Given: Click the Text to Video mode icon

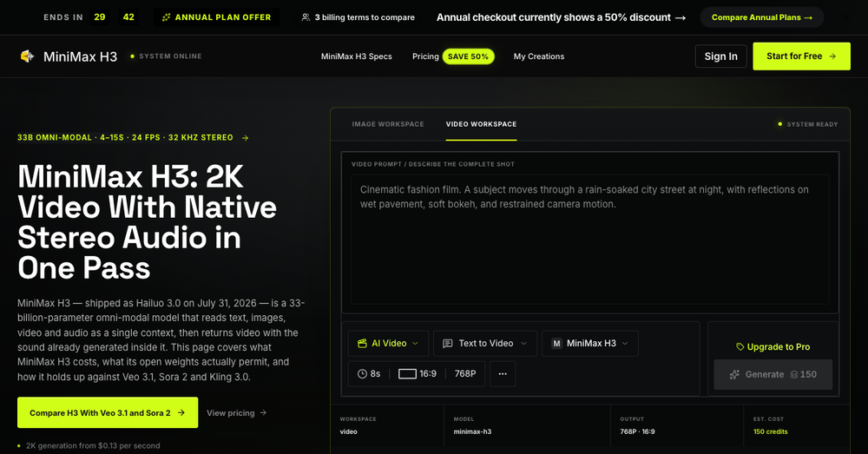Looking at the screenshot, I should (x=448, y=343).
